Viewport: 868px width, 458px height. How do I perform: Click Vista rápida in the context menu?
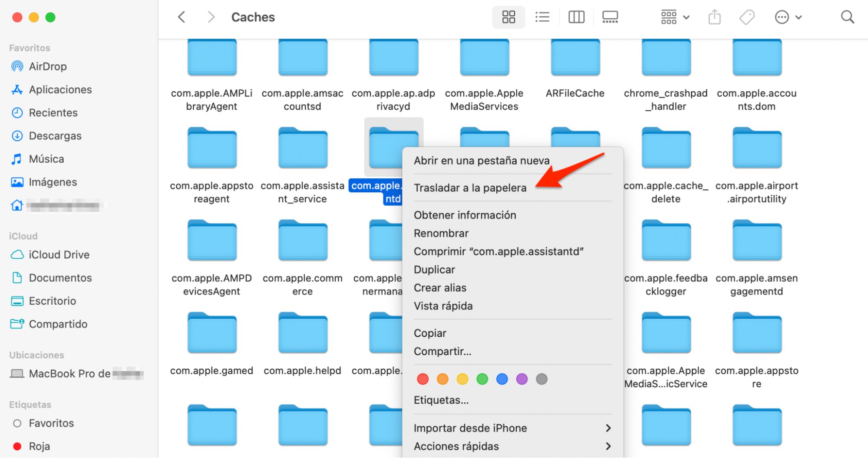pos(443,306)
